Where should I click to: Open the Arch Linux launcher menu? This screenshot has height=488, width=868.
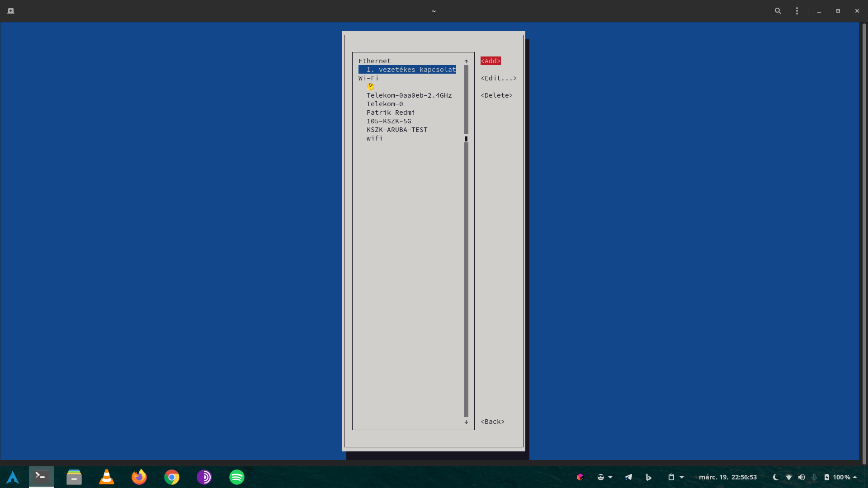[13, 477]
